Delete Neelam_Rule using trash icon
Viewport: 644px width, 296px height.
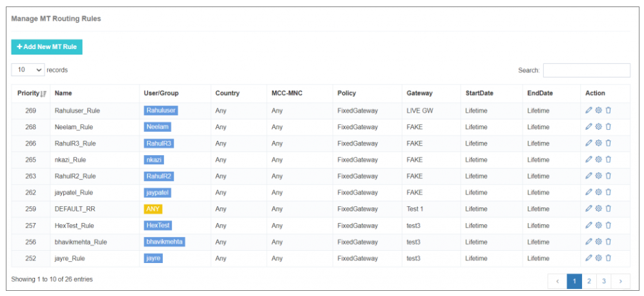(608, 127)
